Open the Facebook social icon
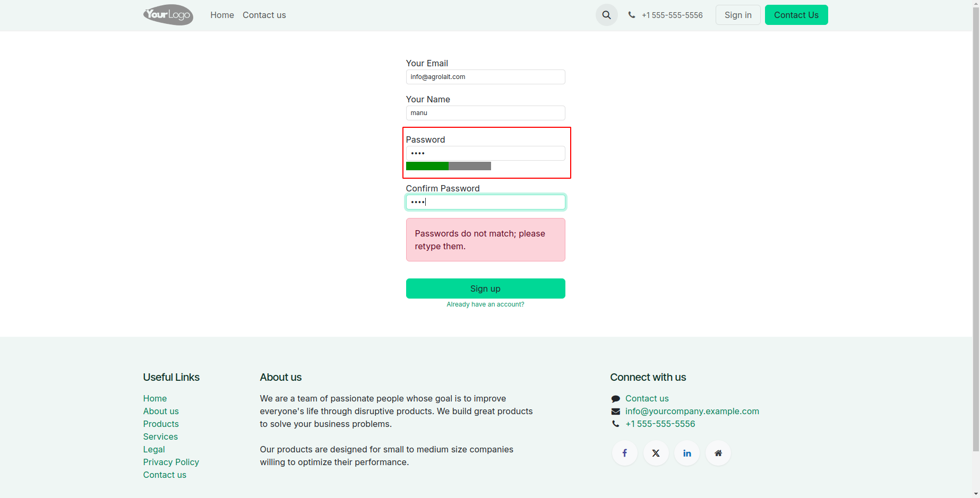This screenshot has height=498, width=980. click(x=625, y=453)
